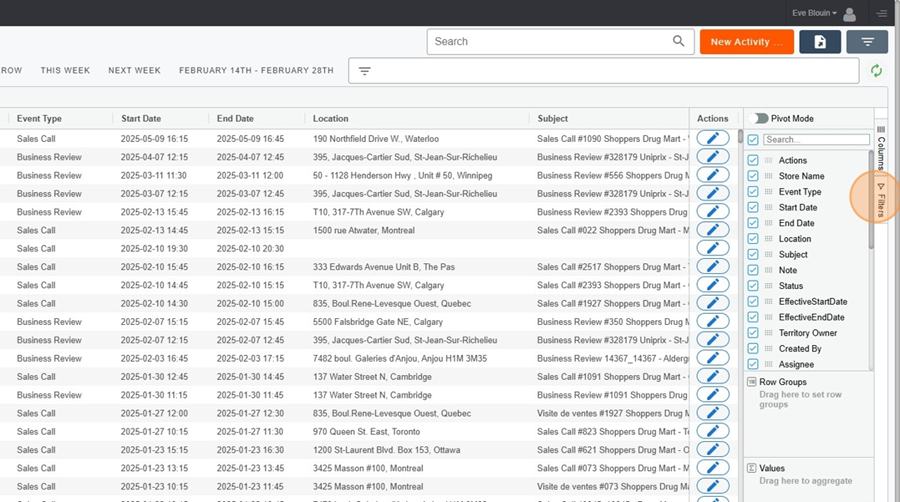
Task: Sort by Start Date column header
Action: click(141, 118)
